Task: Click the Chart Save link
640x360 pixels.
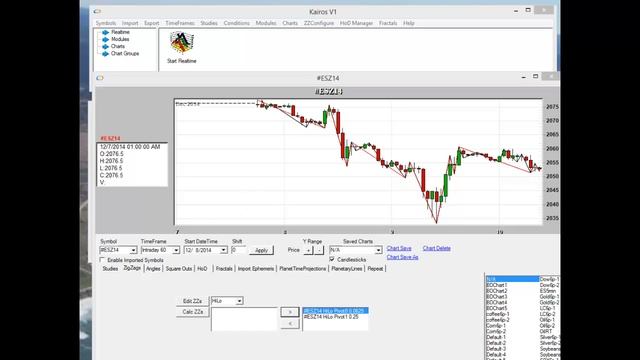Action: click(x=399, y=248)
